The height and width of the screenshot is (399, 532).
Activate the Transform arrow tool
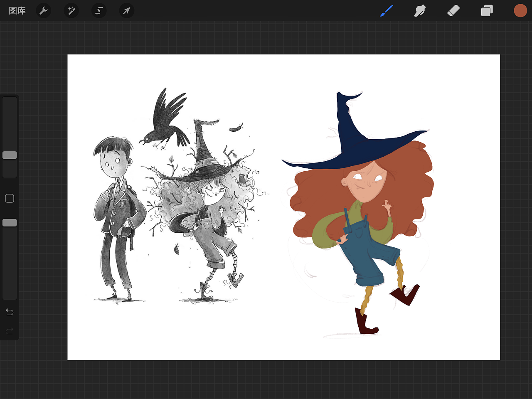pyautogui.click(x=127, y=11)
